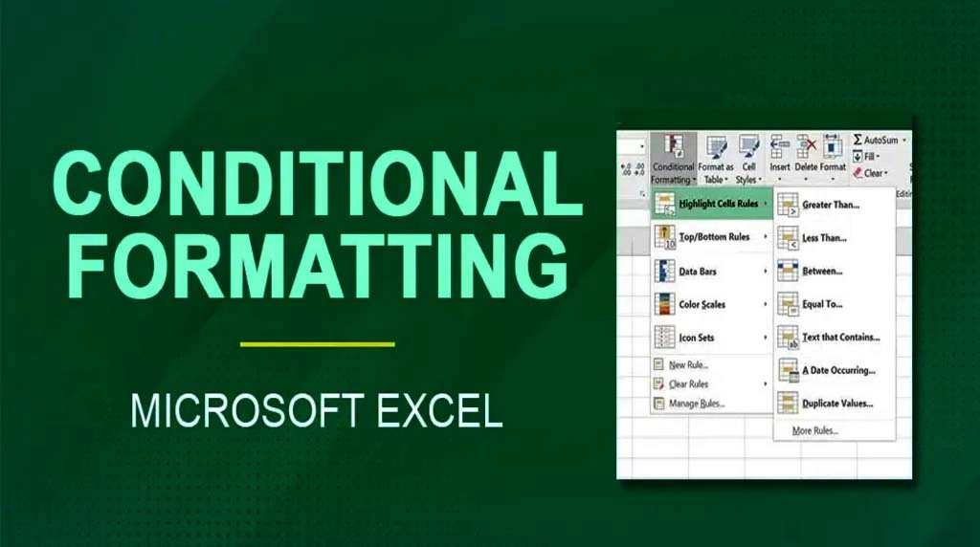Expand the Top/Bottom Rules submenu arrow
The image size is (980, 547).
coord(765,236)
